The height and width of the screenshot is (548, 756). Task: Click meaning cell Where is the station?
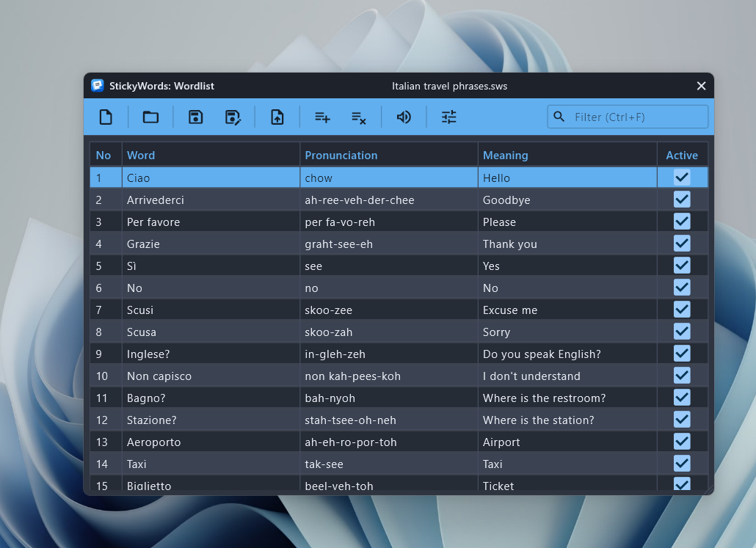coord(567,420)
